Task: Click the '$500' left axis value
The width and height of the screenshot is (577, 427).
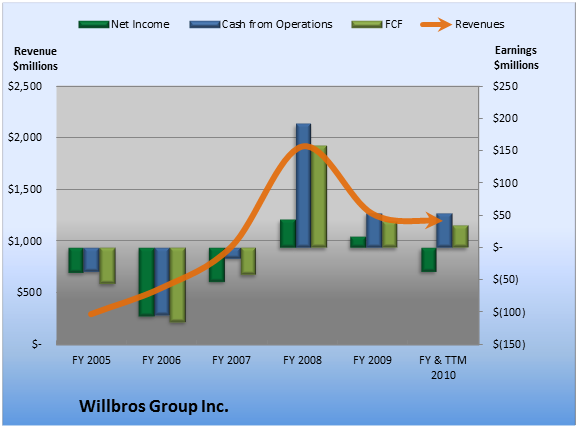Action: [29, 292]
